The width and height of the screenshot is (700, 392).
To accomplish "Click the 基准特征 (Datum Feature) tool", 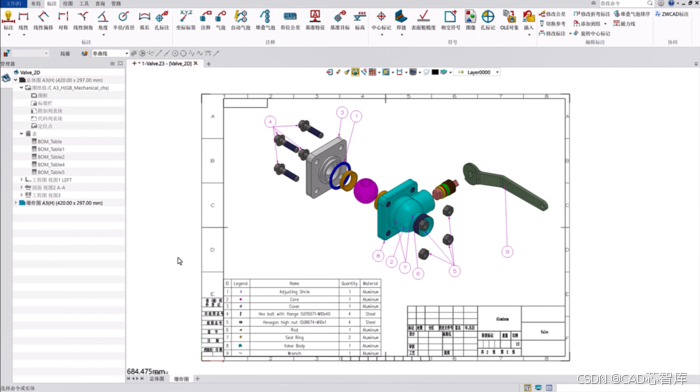I will pos(315,20).
